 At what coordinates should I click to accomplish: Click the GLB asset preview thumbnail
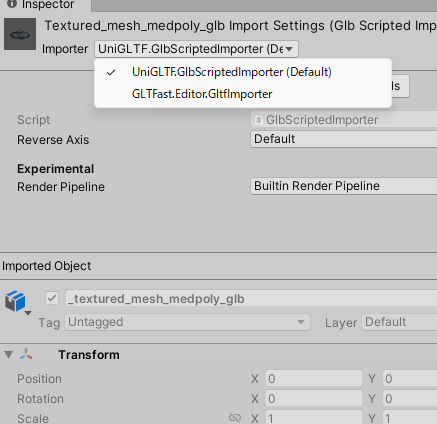click(x=20, y=34)
